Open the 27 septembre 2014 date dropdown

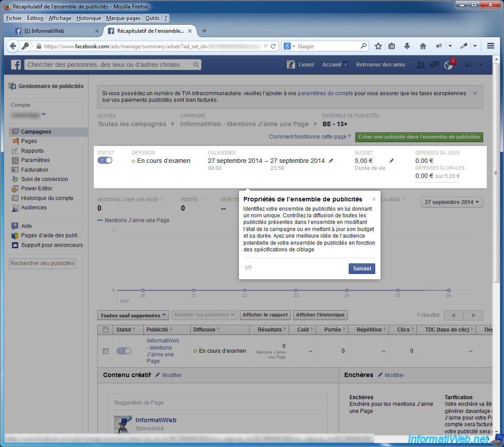pos(452,202)
